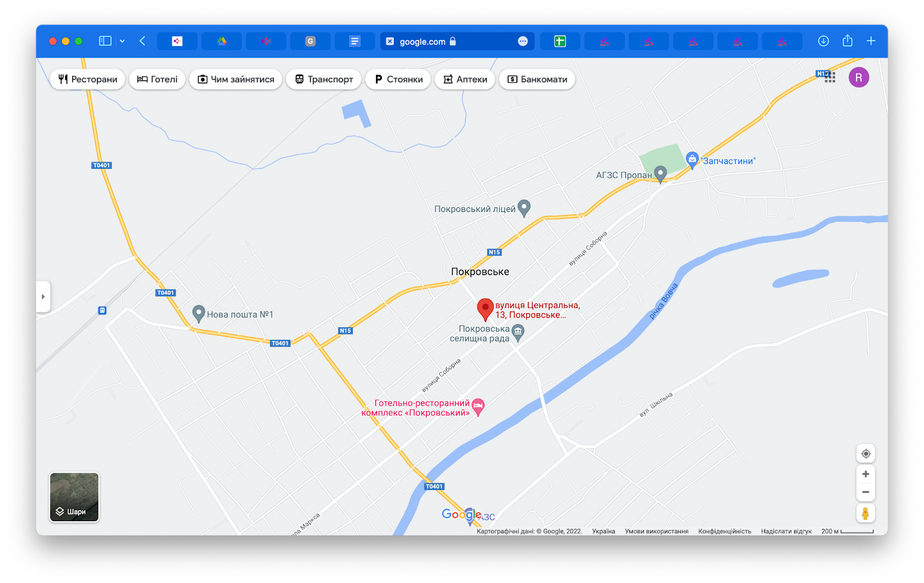Select the Банкомати ATM chip
The width and height of the screenshot is (924, 583).
pos(537,79)
